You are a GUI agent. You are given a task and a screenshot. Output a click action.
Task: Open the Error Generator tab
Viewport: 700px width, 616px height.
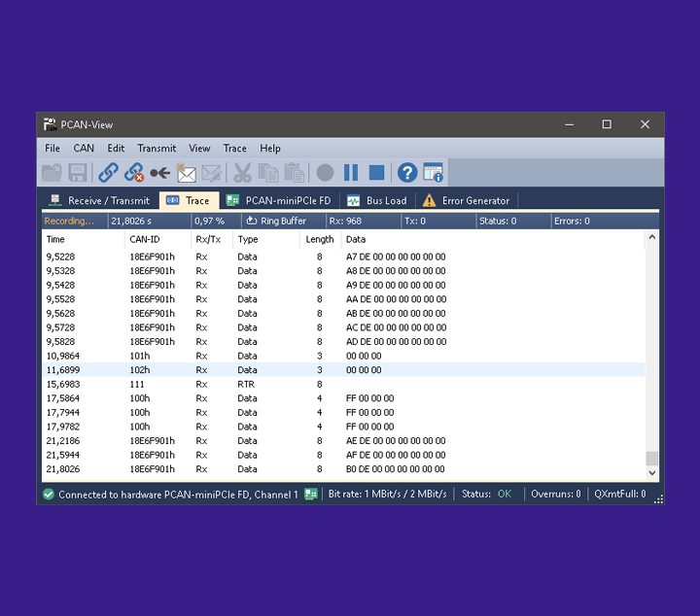coord(467,201)
